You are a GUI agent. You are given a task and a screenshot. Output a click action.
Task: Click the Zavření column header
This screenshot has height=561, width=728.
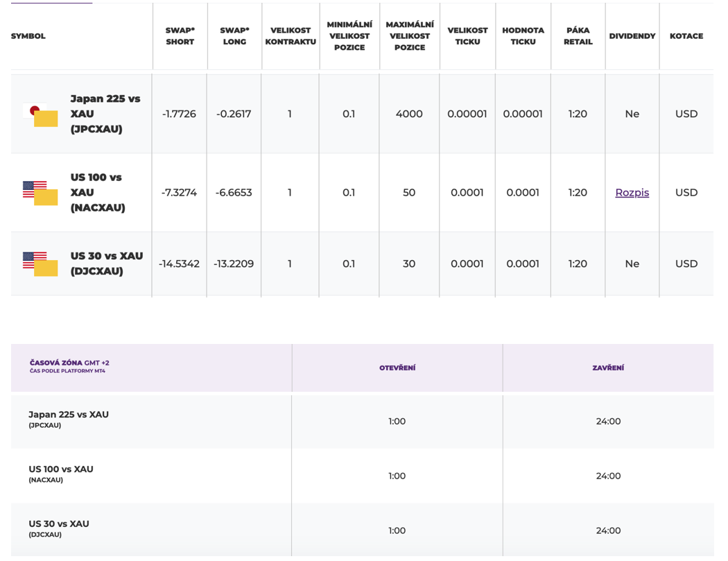(x=608, y=368)
